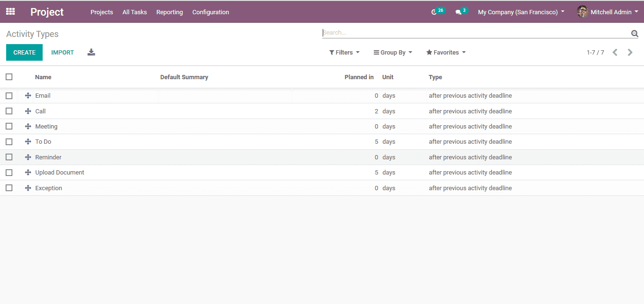Grab the drag handle for Email row
The width and height of the screenshot is (644, 304).
[28, 96]
